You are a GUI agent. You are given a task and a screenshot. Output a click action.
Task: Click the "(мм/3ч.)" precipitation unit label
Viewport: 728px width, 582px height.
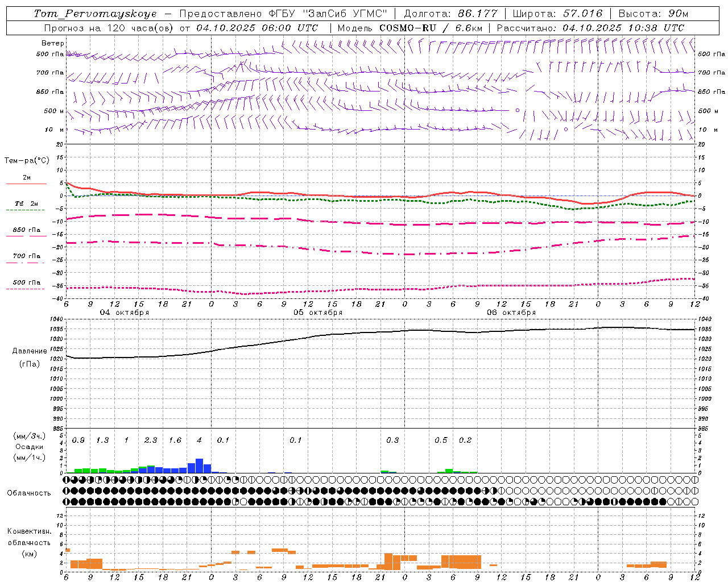pyautogui.click(x=30, y=436)
